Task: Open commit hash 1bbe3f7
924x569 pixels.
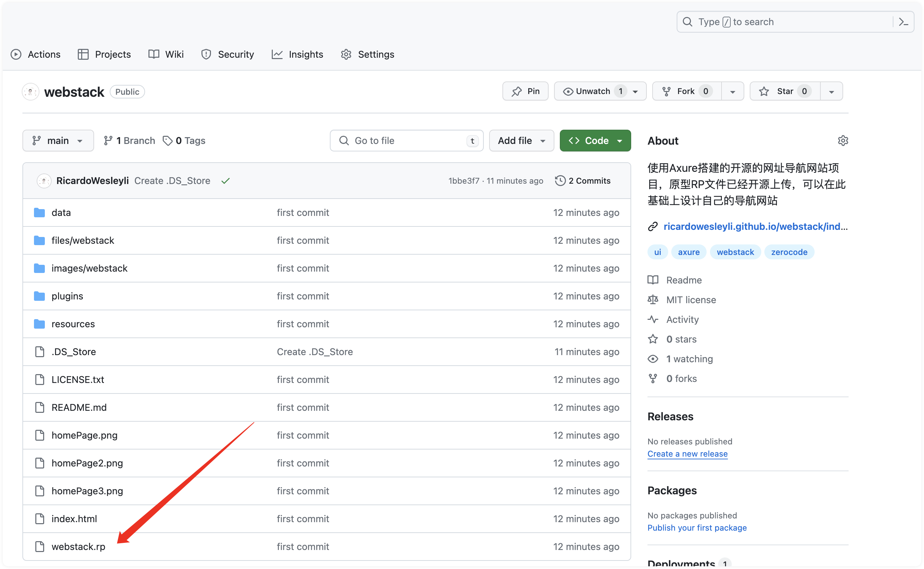Action: pyautogui.click(x=464, y=181)
